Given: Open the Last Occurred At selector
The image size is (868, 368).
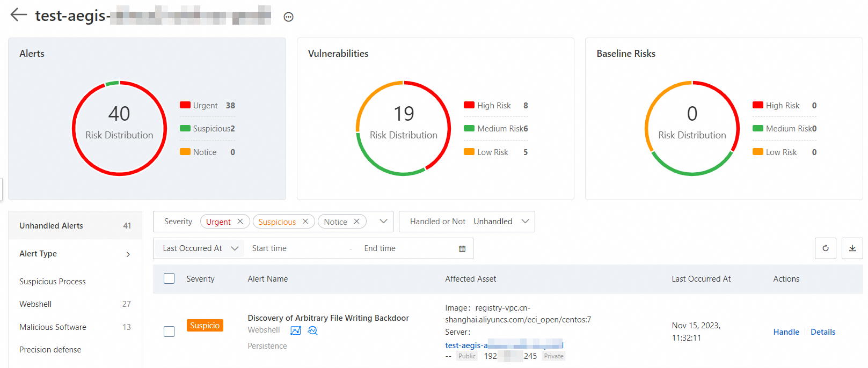Looking at the screenshot, I should tap(200, 248).
